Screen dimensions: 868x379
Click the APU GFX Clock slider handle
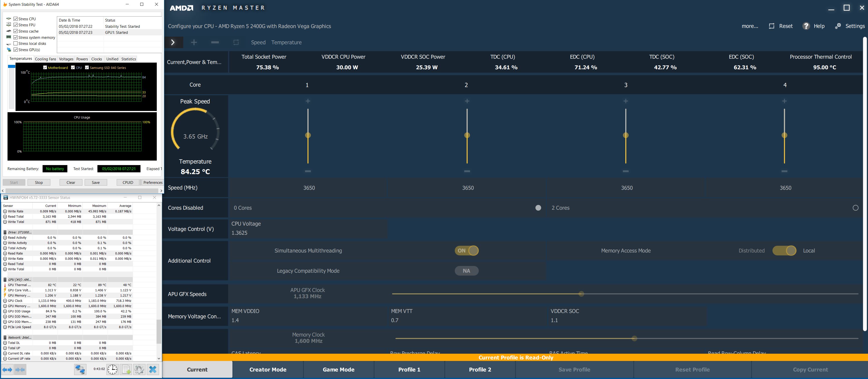pos(581,294)
